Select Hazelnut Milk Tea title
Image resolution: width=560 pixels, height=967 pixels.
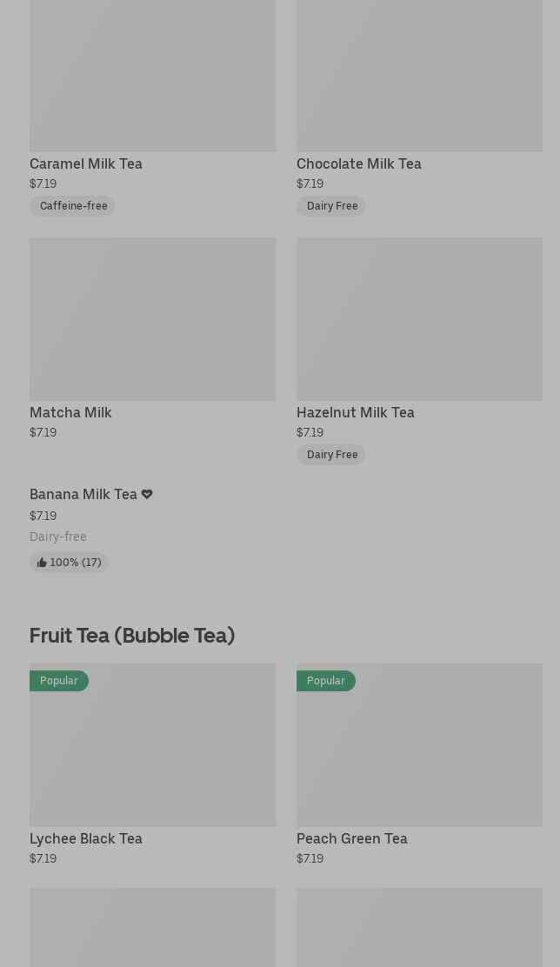(x=355, y=412)
